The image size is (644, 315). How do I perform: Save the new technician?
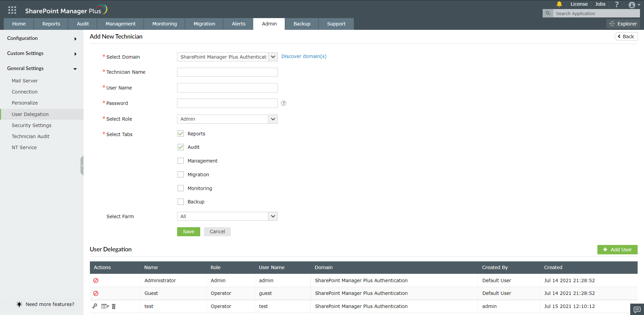(189, 232)
